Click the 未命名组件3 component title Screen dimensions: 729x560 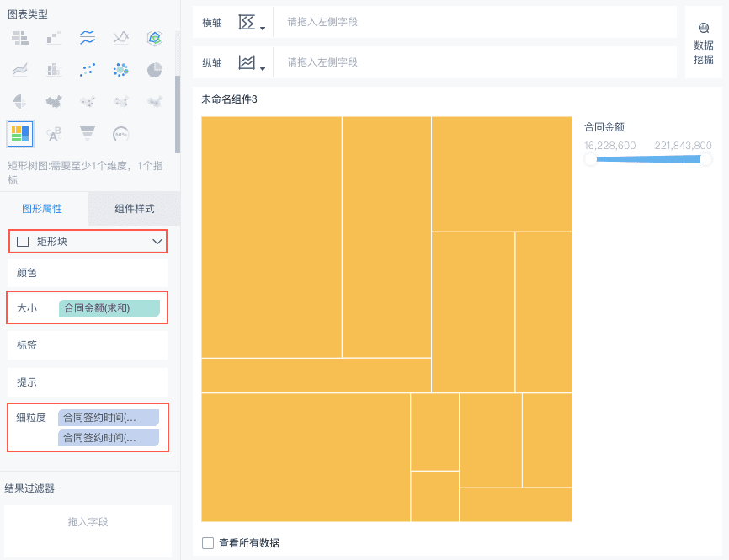pyautogui.click(x=229, y=99)
